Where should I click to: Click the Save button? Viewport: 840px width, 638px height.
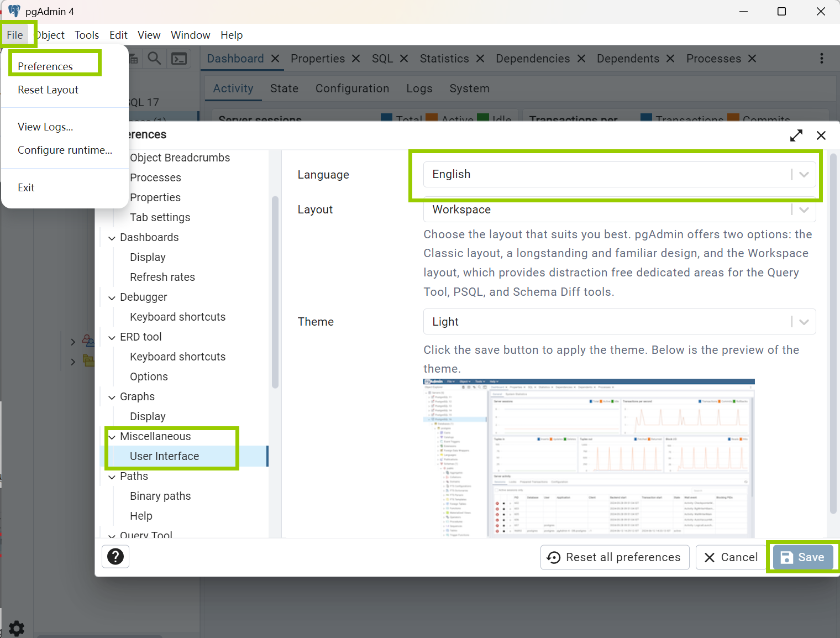[x=802, y=557]
